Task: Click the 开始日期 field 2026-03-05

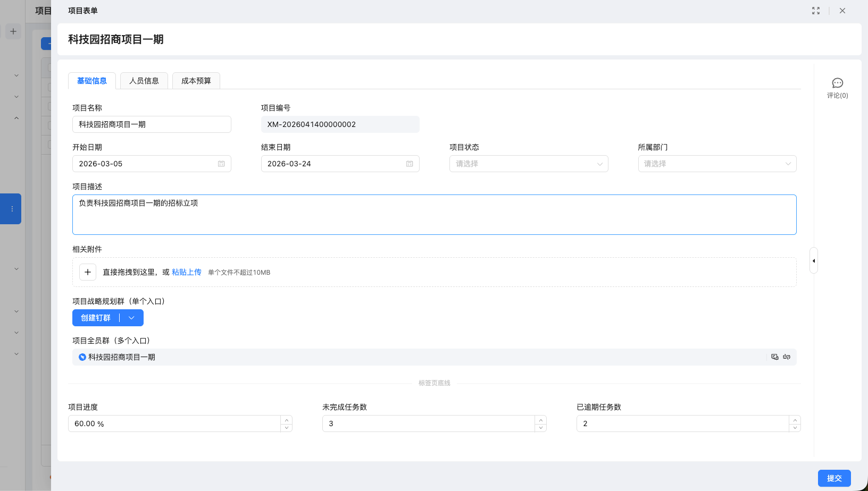Action: coord(152,164)
